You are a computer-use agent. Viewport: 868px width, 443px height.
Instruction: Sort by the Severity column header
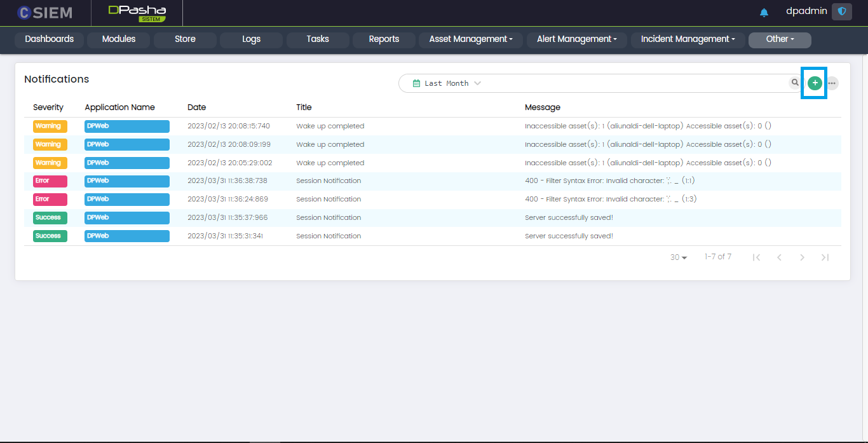coord(48,107)
